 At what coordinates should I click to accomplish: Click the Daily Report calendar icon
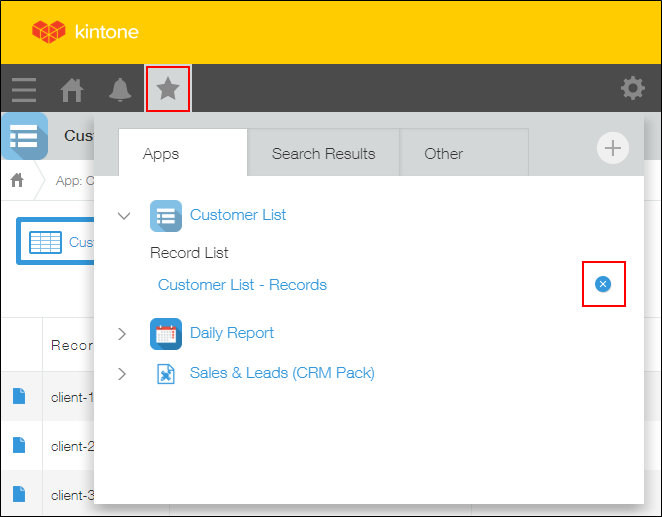tap(166, 333)
